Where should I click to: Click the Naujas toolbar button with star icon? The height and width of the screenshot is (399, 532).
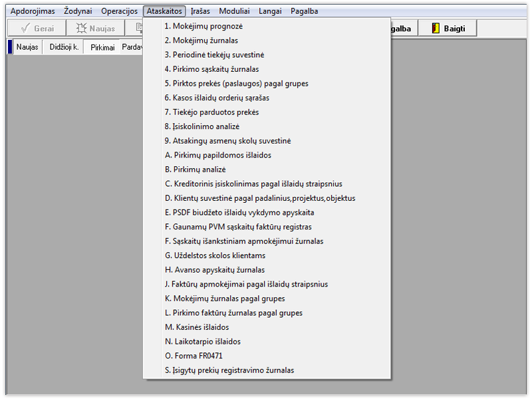click(x=95, y=28)
